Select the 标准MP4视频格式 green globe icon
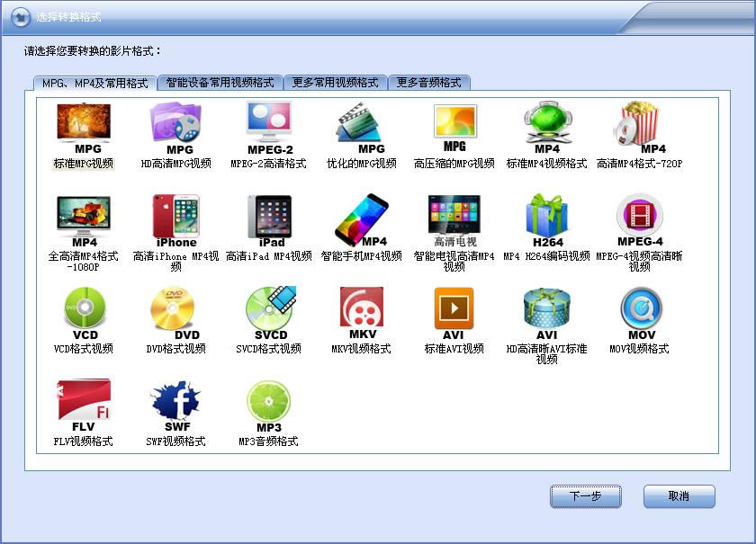756x544 pixels. 547,129
